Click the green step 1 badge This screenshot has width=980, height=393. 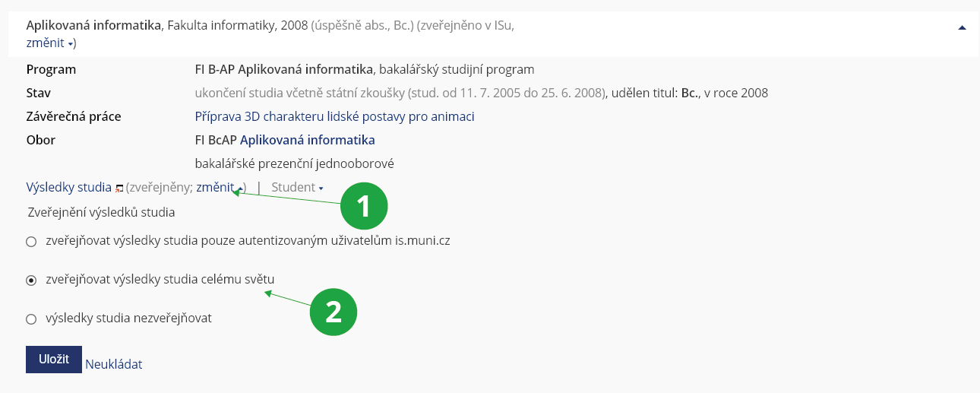click(x=363, y=206)
